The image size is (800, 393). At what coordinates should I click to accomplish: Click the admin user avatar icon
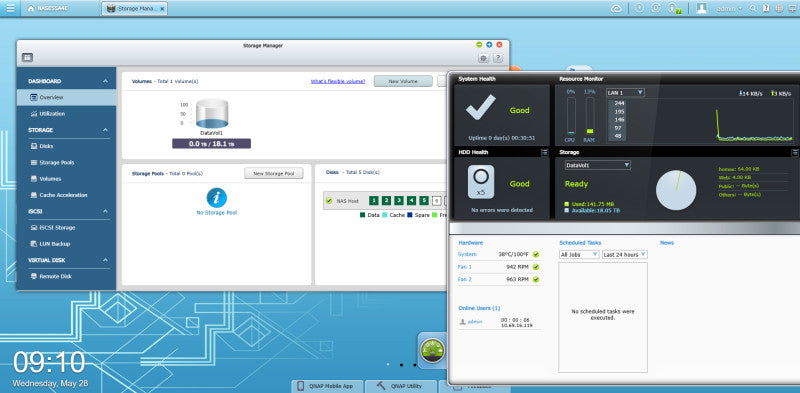[702, 8]
